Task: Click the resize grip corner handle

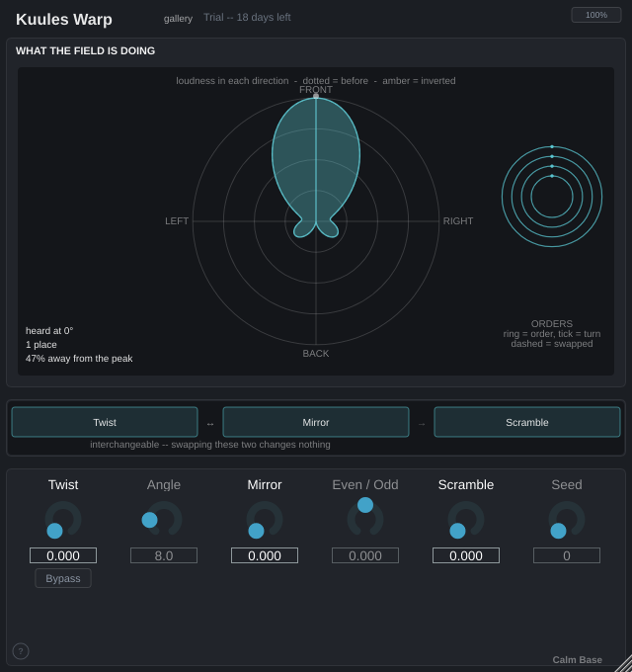Action: click(623, 664)
